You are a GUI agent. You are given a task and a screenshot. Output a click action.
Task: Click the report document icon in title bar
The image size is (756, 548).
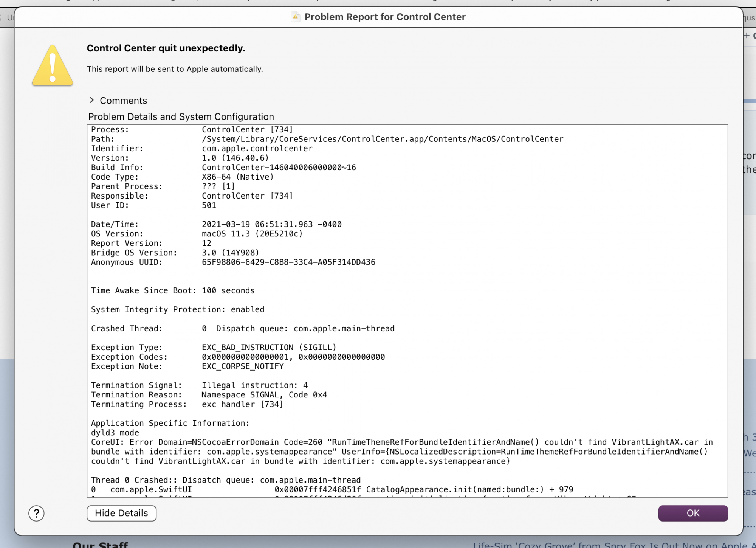tap(296, 17)
